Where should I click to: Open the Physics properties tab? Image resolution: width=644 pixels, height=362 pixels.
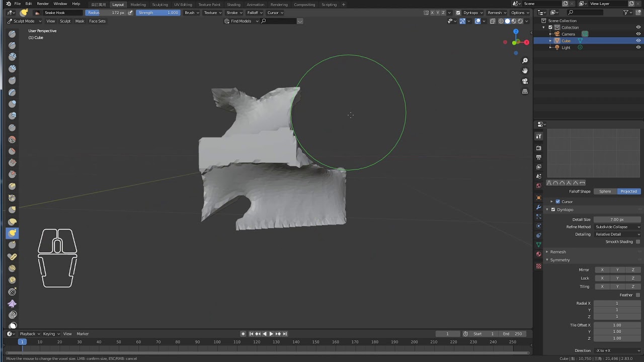pos(538,226)
